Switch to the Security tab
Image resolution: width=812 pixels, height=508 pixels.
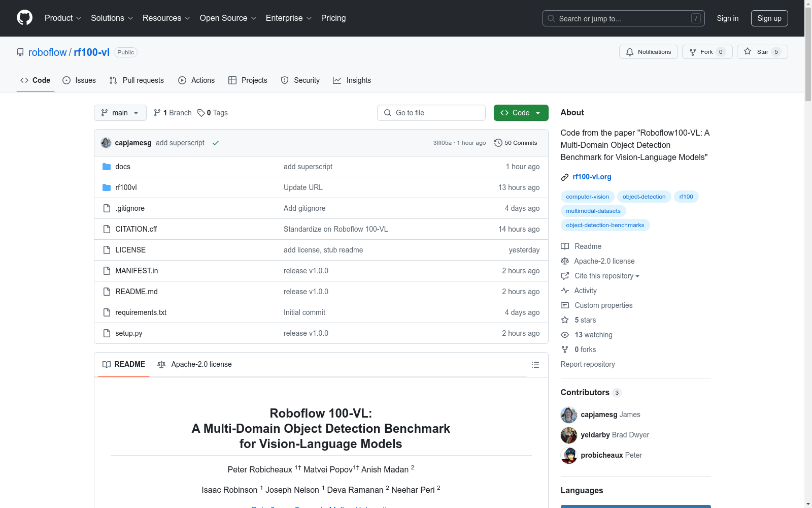pos(300,80)
